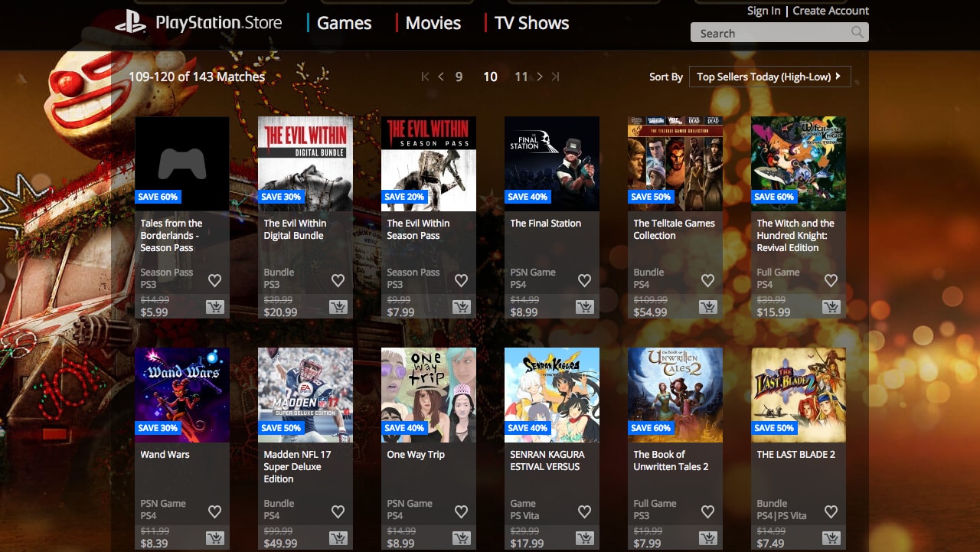
Task: Add The Witch and the Hundred Knight to cart
Action: point(831,307)
